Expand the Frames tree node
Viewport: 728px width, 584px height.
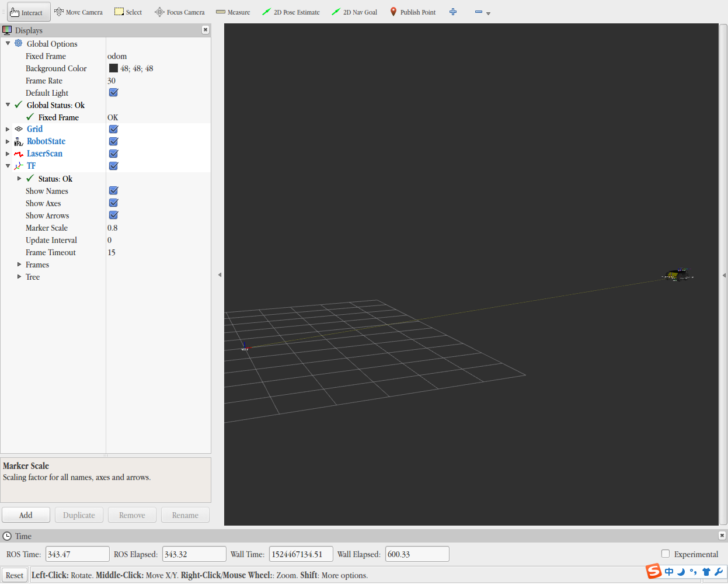(19, 265)
